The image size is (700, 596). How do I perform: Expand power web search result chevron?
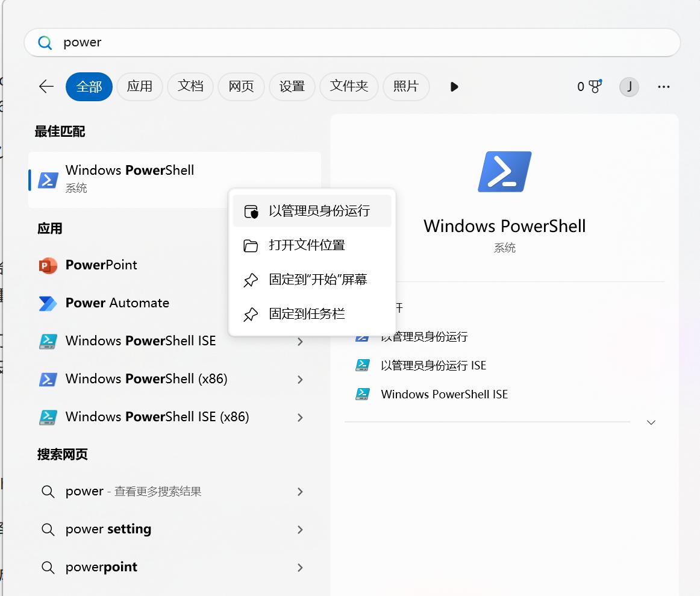300,492
